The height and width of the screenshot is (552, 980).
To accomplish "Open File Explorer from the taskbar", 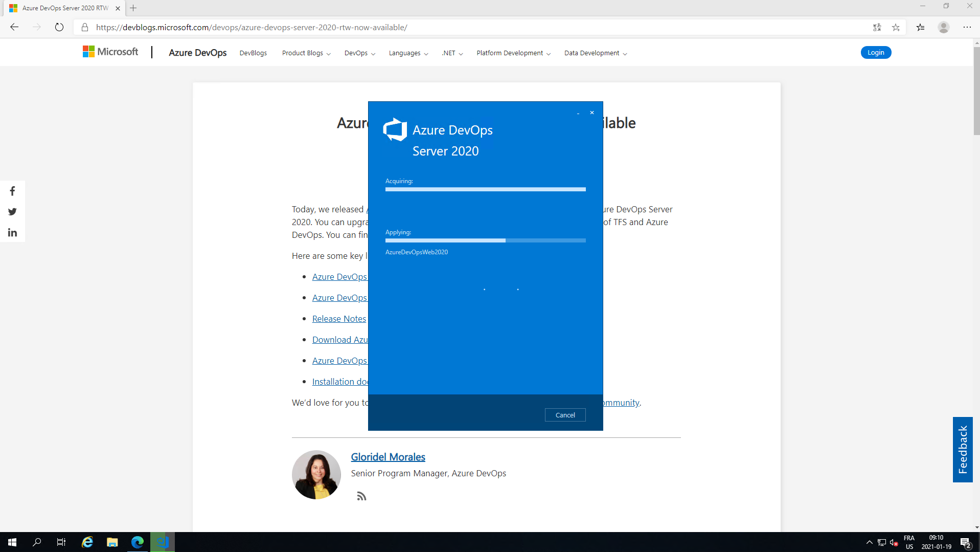I will pyautogui.click(x=112, y=542).
